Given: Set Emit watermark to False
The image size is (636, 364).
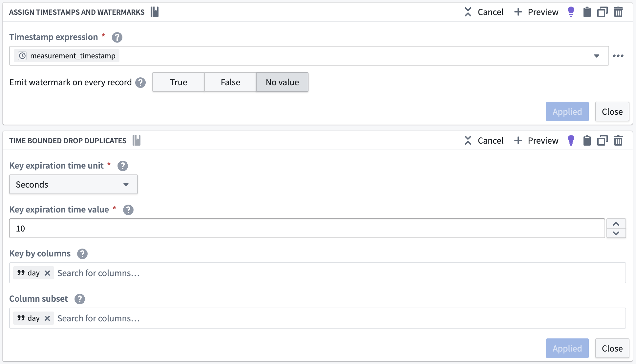Looking at the screenshot, I should tap(230, 82).
